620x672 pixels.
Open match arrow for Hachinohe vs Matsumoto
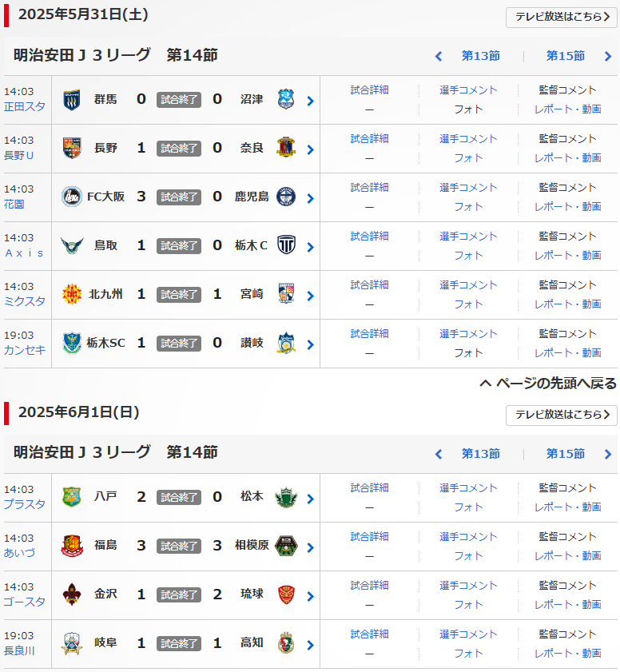click(x=310, y=499)
